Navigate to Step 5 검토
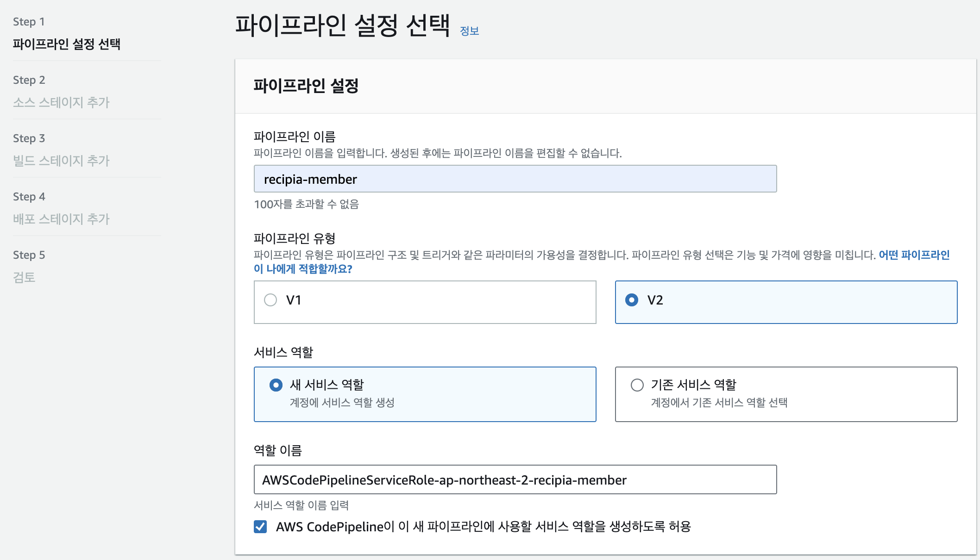The image size is (980, 560). (x=25, y=278)
